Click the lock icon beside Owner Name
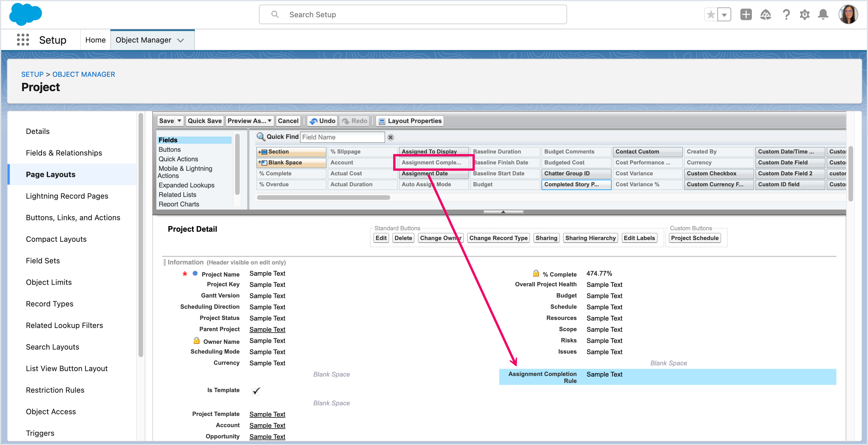 pos(196,340)
